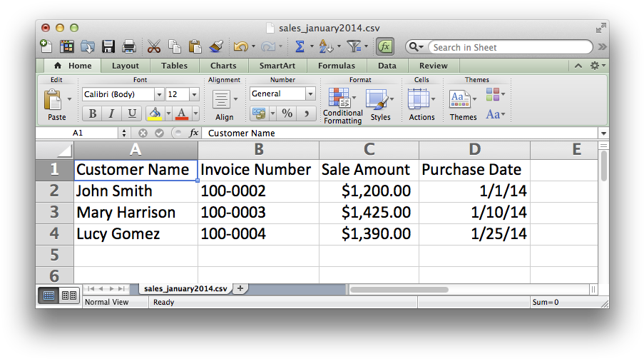Expand the formula bar
The image size is (644, 359).
click(603, 133)
